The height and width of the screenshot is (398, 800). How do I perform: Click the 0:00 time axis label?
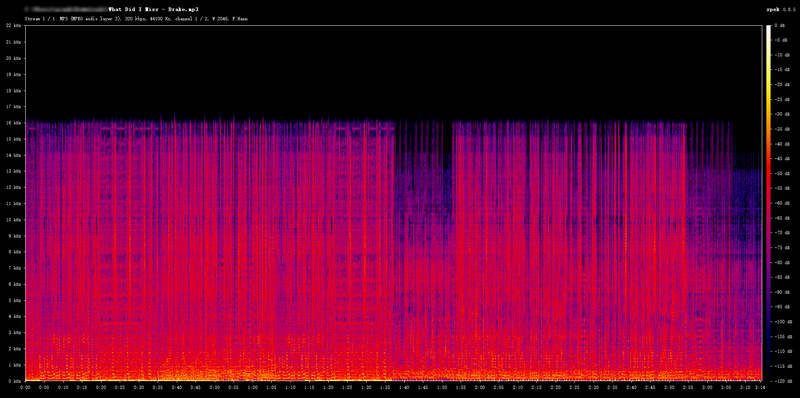click(25, 387)
